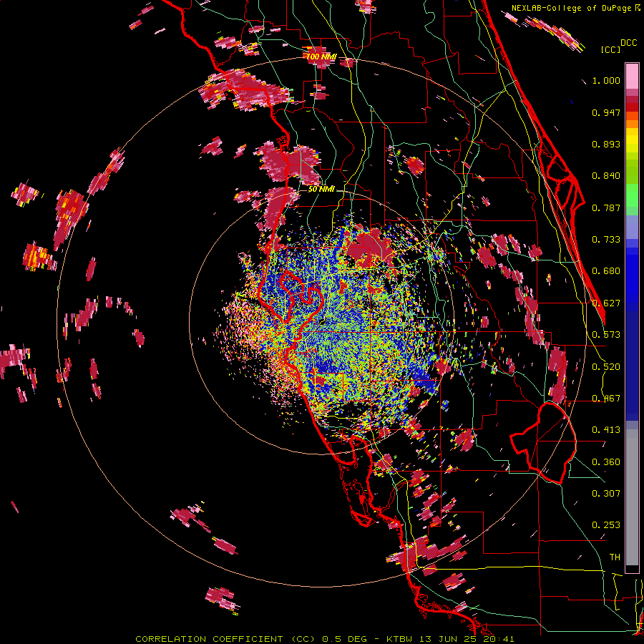Click the 0.520 color scale label
This screenshot has height=644, width=644.
tap(606, 367)
